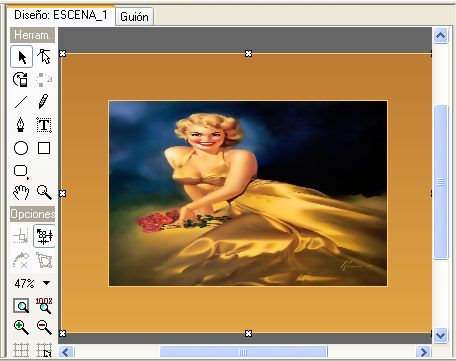Click the vertical scrollbar up arrow
Screen dimensions: 456x361
click(x=441, y=36)
